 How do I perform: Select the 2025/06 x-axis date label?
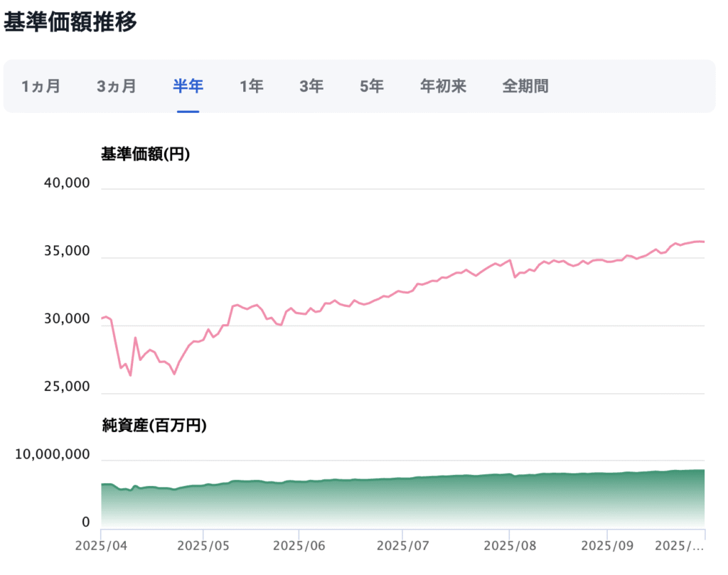pos(299,546)
